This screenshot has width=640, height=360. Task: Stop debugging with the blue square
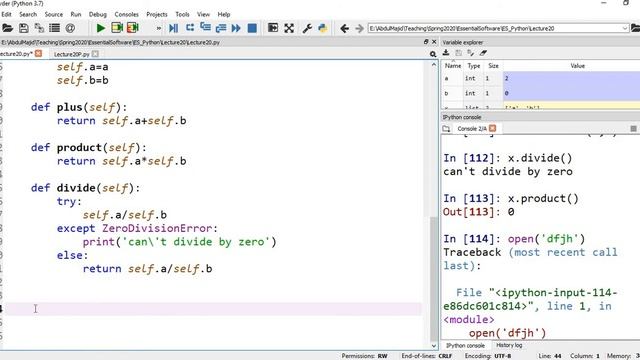tap(252, 28)
